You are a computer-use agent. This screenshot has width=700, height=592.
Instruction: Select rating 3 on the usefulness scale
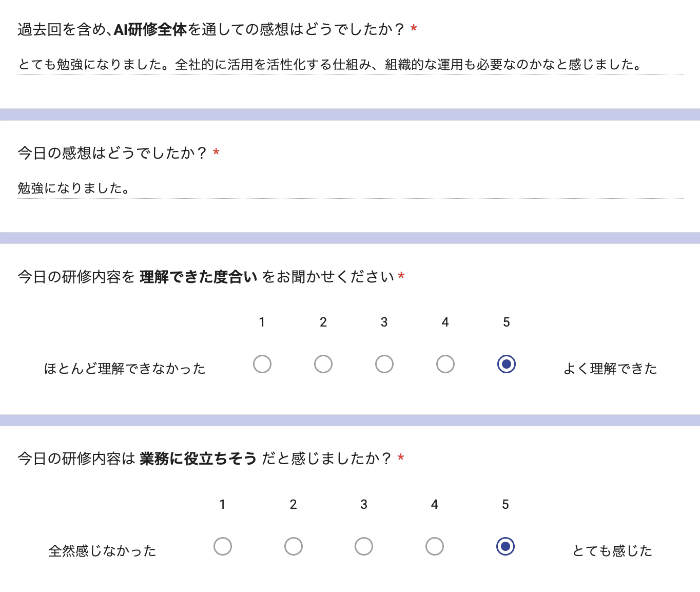pyautogui.click(x=364, y=546)
